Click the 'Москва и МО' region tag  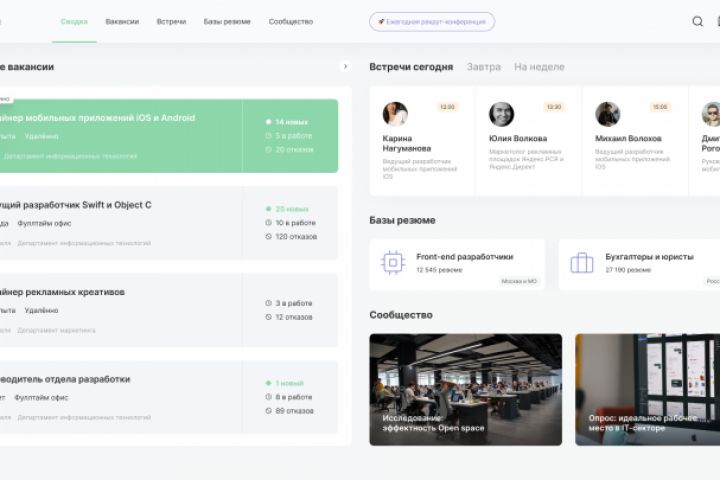point(519,281)
